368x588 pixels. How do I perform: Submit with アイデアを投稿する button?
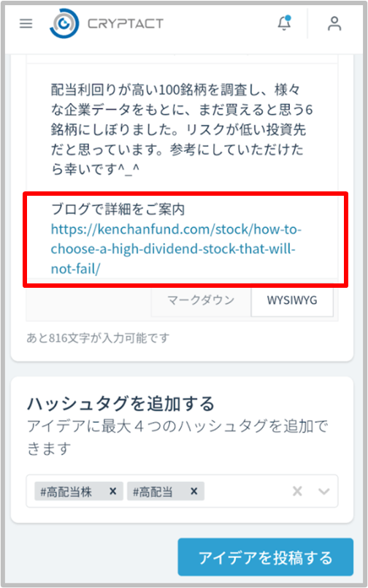266,557
